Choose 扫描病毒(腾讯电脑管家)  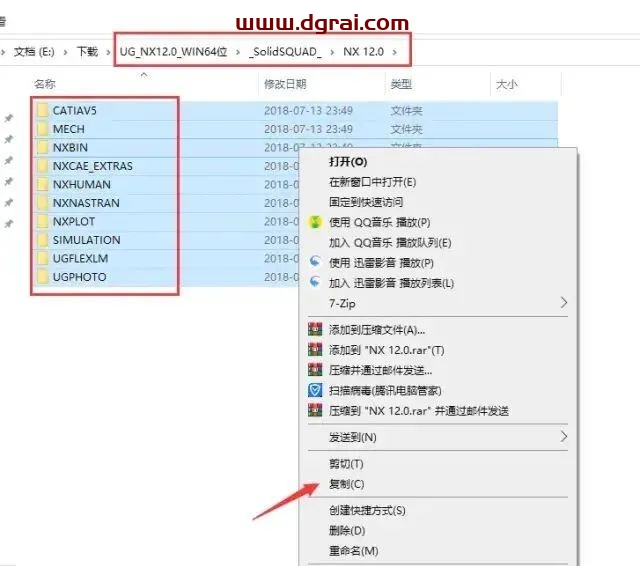[385, 391]
